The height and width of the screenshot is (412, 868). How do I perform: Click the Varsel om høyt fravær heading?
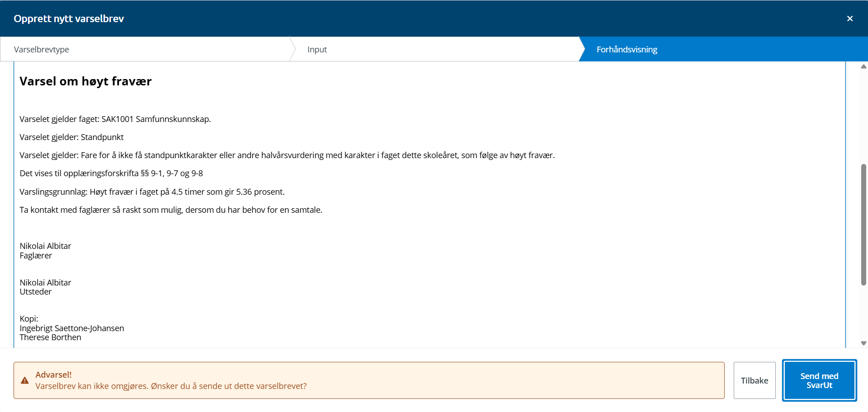85,81
